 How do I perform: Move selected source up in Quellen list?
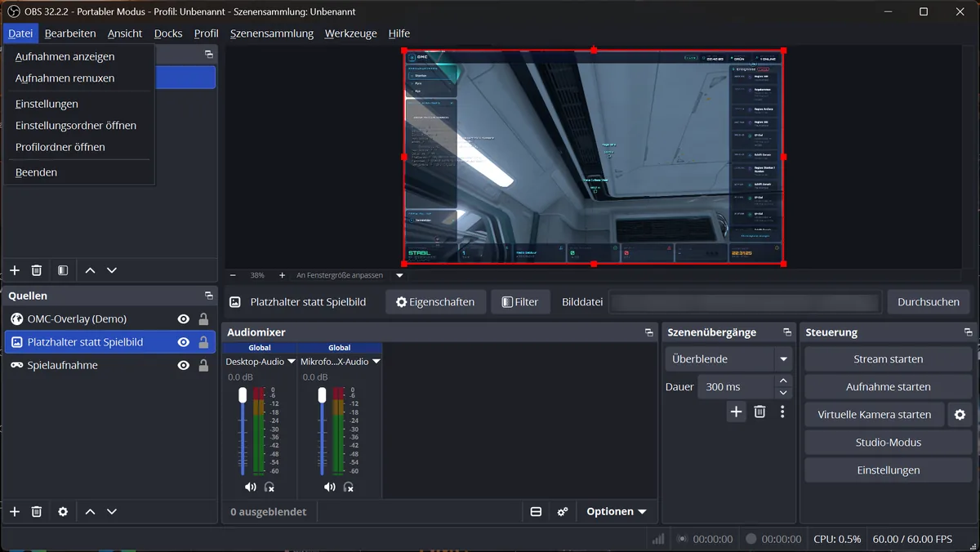coord(90,511)
